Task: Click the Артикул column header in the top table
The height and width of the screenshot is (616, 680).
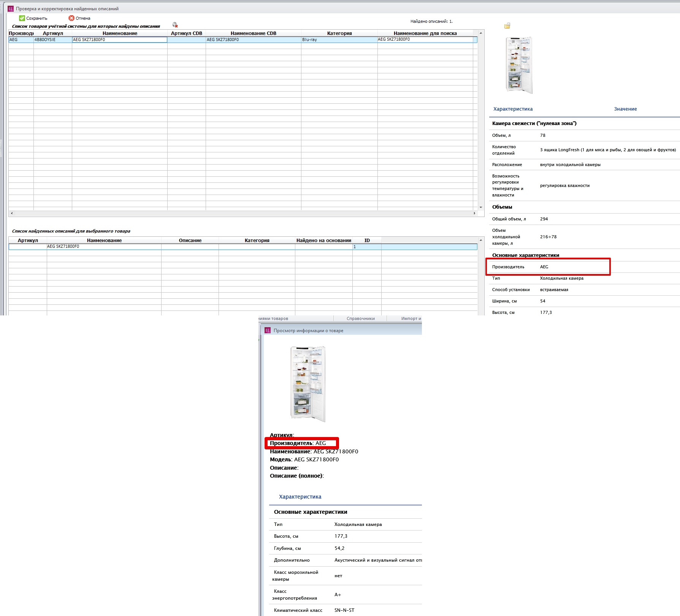Action: (53, 33)
